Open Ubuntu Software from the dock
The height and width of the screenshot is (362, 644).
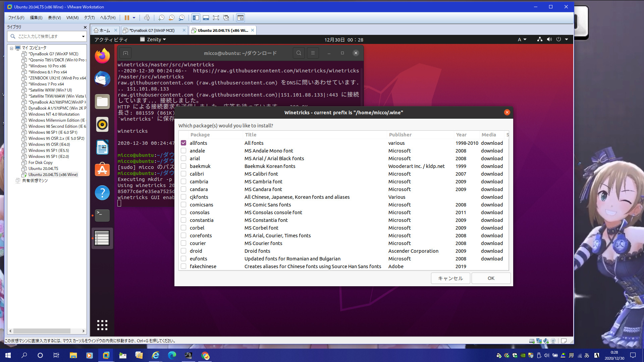(x=102, y=170)
